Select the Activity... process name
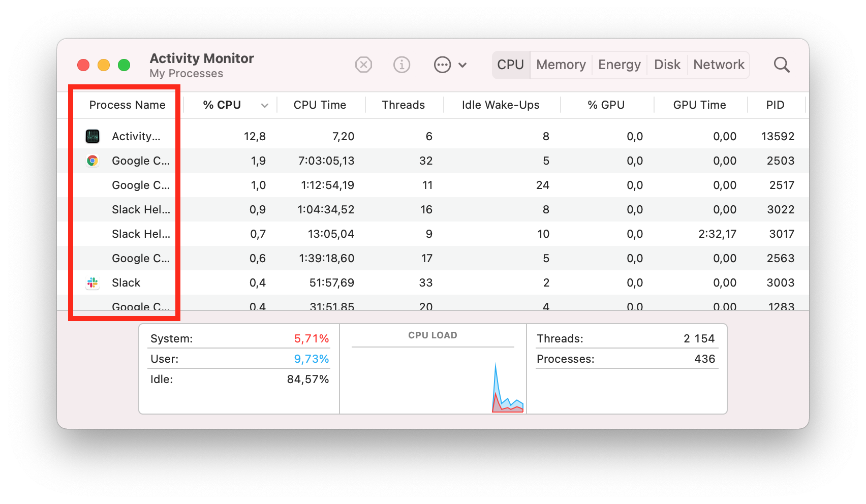This screenshot has width=866, height=504. click(x=136, y=136)
